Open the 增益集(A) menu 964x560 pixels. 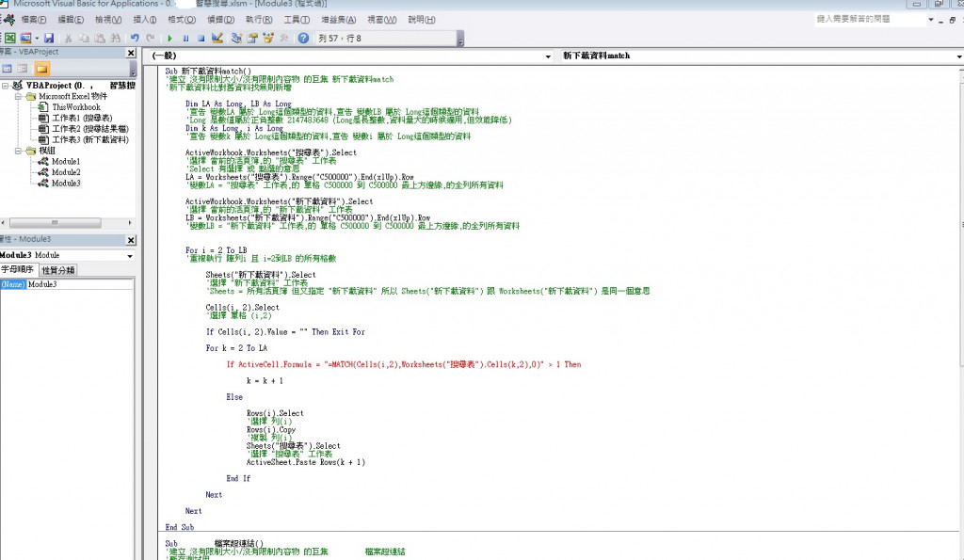(x=339, y=20)
